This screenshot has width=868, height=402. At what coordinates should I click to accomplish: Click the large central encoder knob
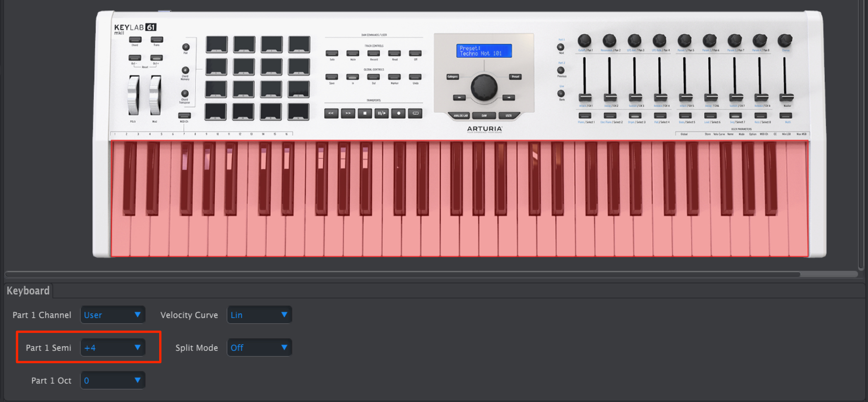click(x=484, y=87)
